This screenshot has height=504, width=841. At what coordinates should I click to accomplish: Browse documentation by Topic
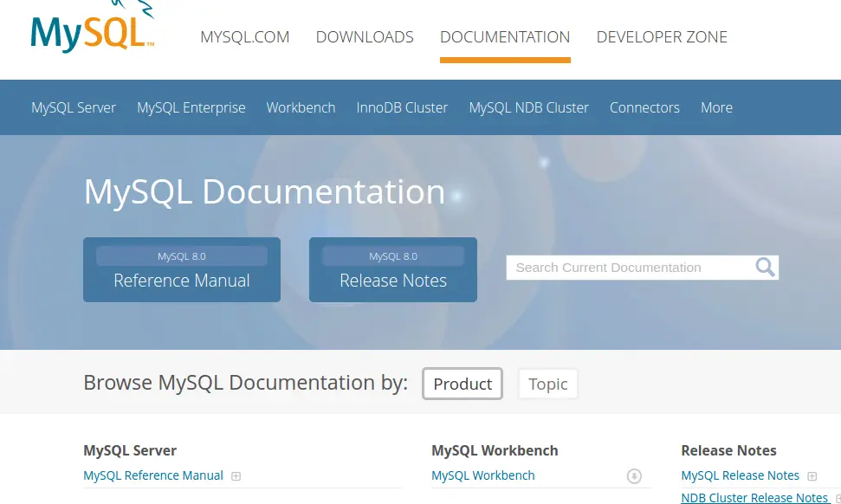(547, 384)
